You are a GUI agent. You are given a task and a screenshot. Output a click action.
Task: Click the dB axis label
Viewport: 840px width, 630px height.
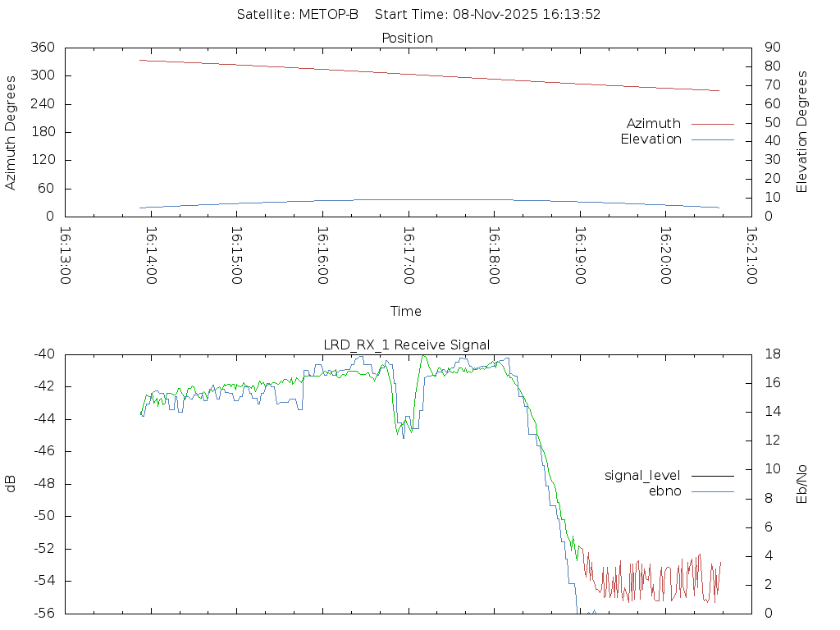[x=11, y=483]
